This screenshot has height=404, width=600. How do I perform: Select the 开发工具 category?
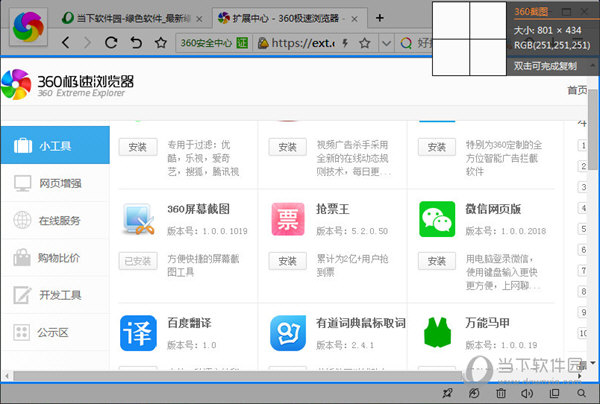coord(55,295)
